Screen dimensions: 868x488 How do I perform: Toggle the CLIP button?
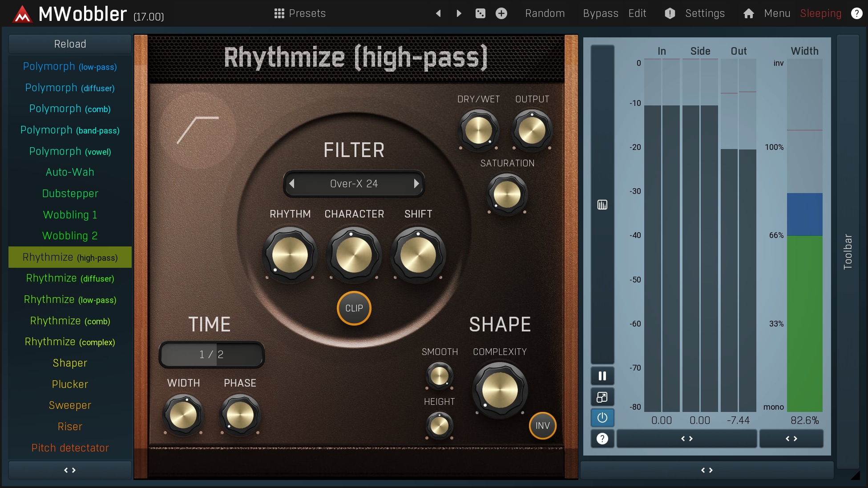tap(354, 308)
